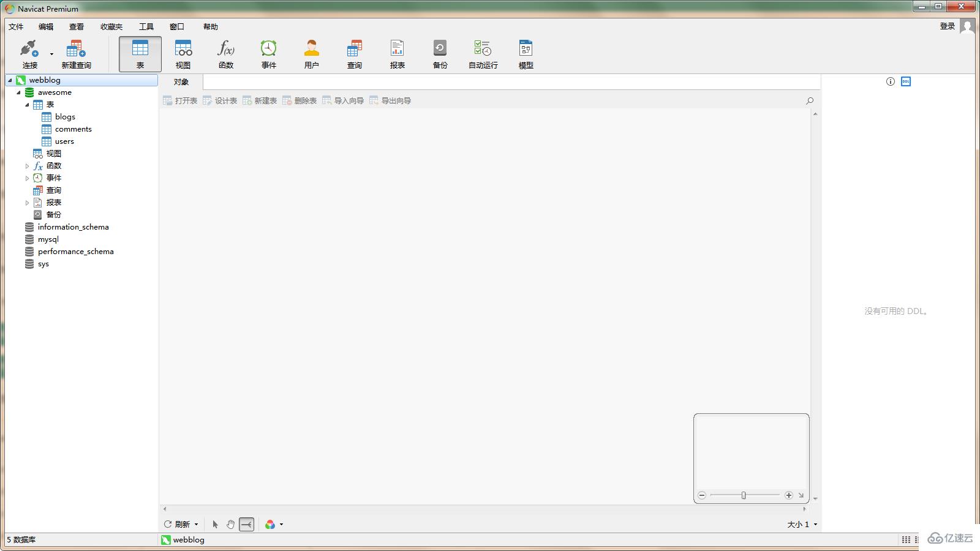Open the Size (大小 1) dropdown

(x=802, y=525)
